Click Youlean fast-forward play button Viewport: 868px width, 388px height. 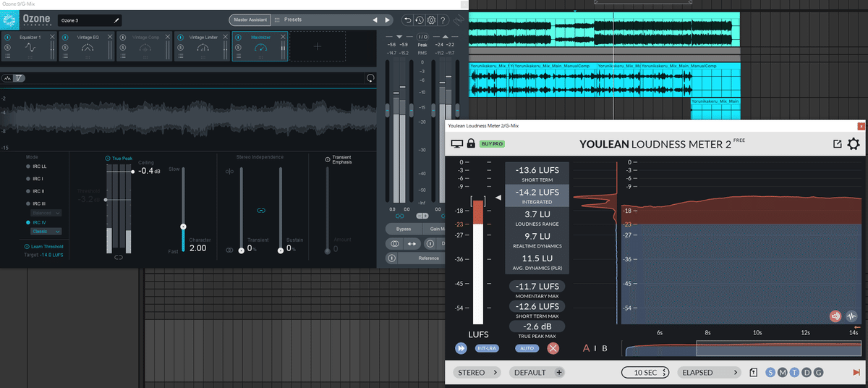(x=461, y=348)
